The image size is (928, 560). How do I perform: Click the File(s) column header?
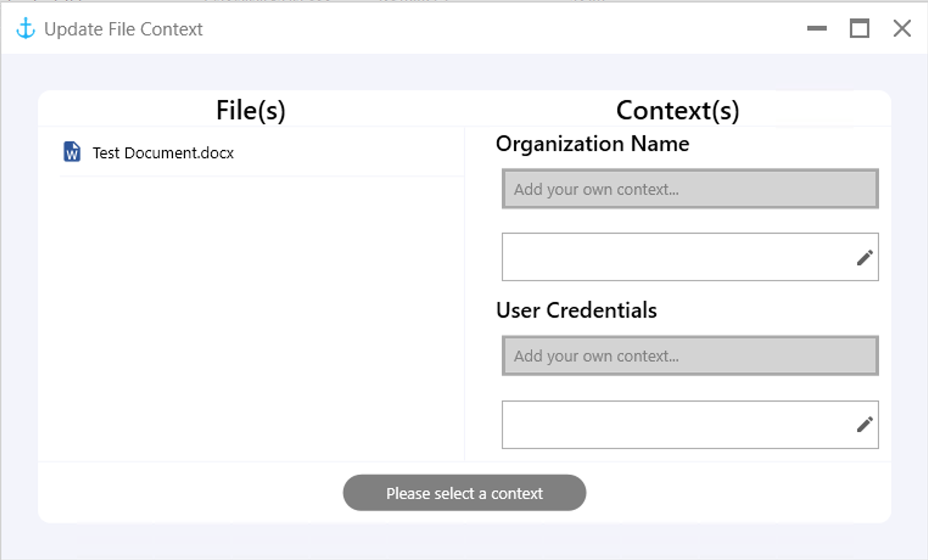250,111
